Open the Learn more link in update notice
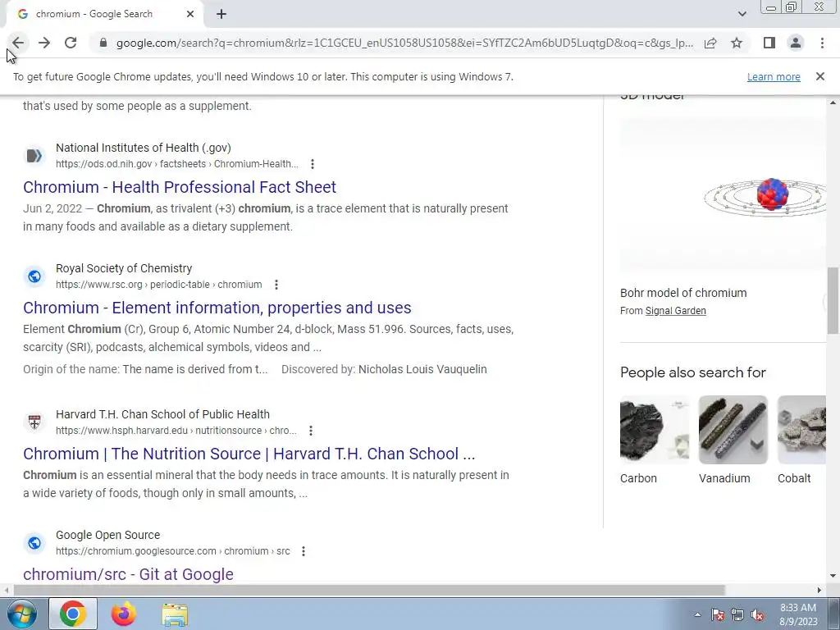The width and height of the screenshot is (840, 630). click(x=774, y=76)
